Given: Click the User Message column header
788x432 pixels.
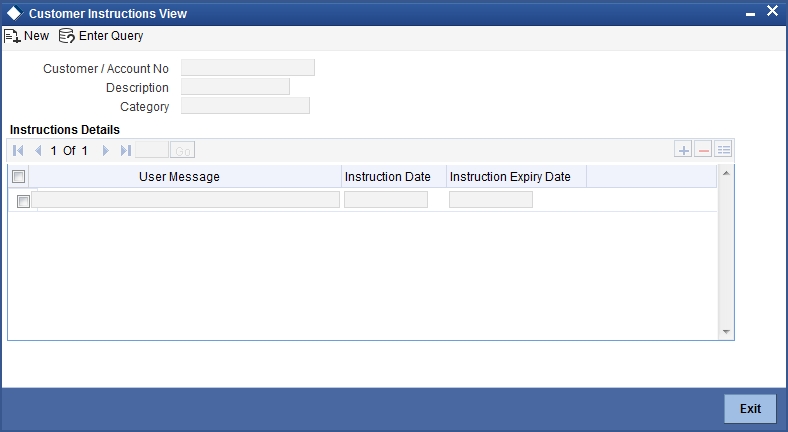Looking at the screenshot, I should point(179,177).
